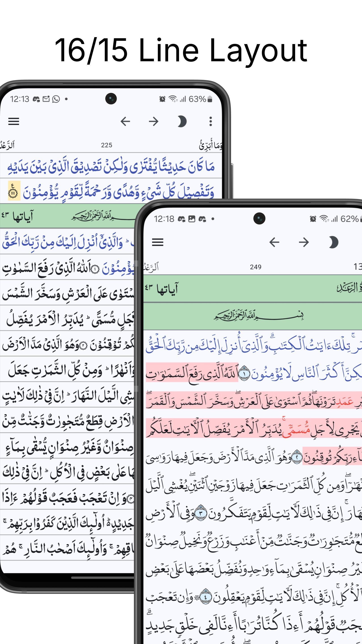This screenshot has height=644, width=362.
Task: Tap back arrow on page 249 screen
Action: 274,242
